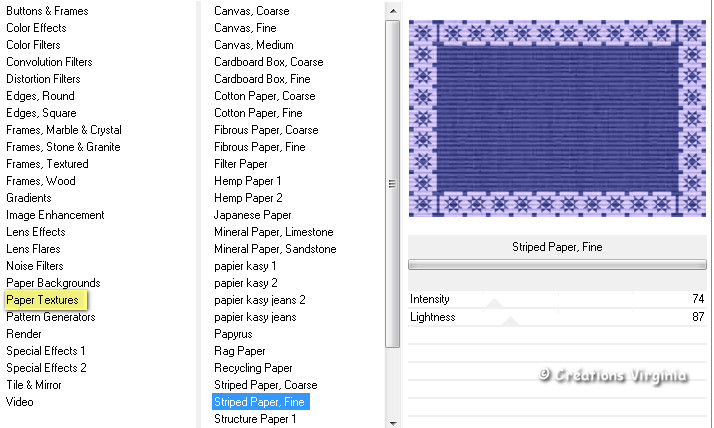Select the Papyrus texture entry

[x=235, y=334]
